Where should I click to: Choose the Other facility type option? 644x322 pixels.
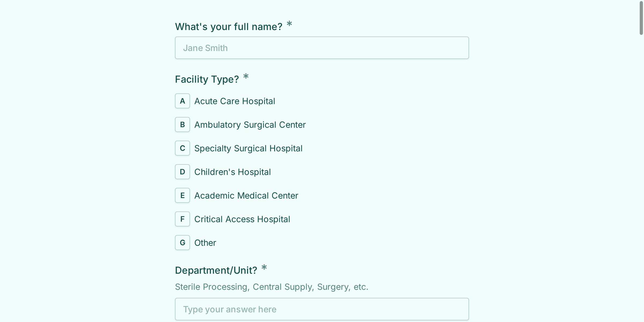click(x=205, y=243)
